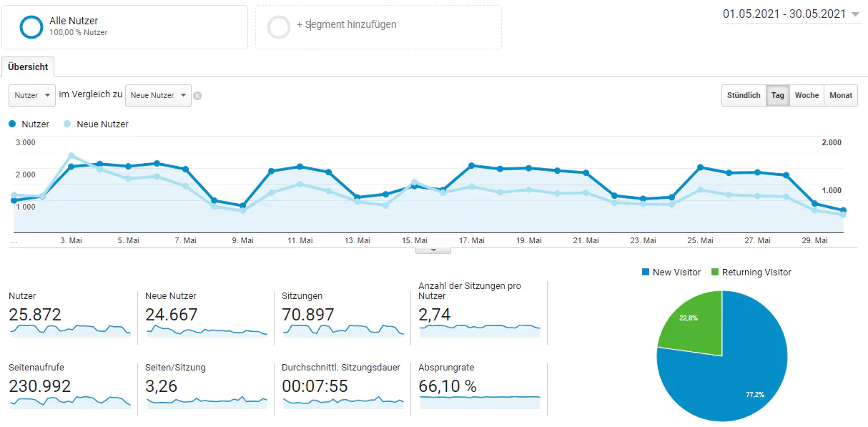The width and height of the screenshot is (868, 427).
Task: Click the circle icon next to Segment hinzufügen
Action: 278,26
